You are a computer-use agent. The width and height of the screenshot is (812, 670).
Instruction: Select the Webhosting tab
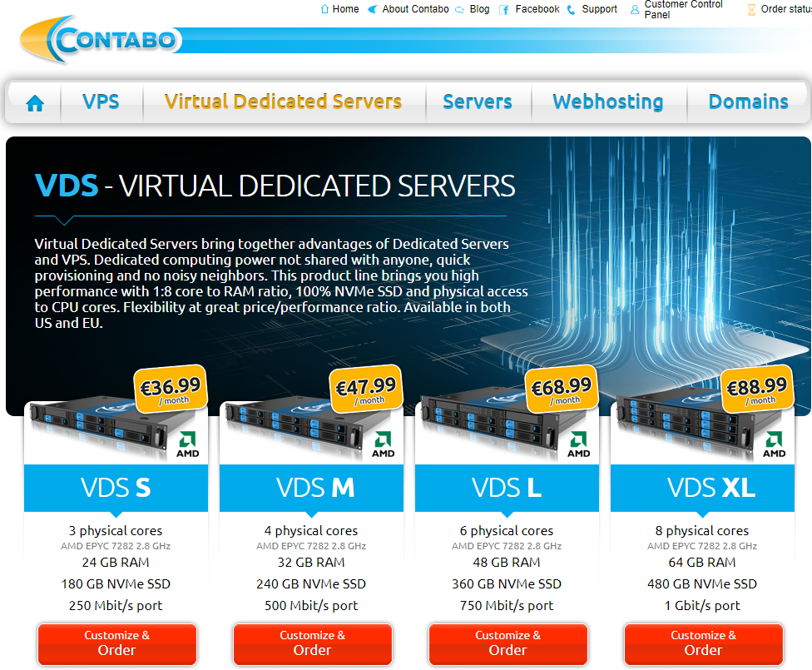pos(608,102)
